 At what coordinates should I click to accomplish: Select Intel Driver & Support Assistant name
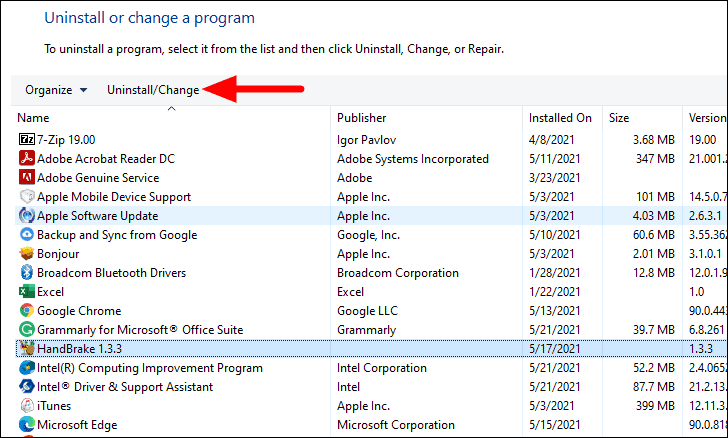[125, 387]
